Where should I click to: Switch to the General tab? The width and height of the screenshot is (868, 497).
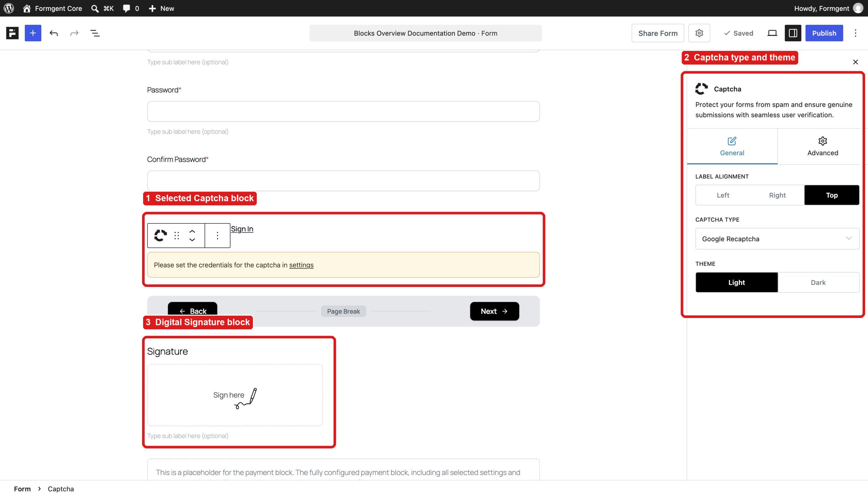coord(732,146)
